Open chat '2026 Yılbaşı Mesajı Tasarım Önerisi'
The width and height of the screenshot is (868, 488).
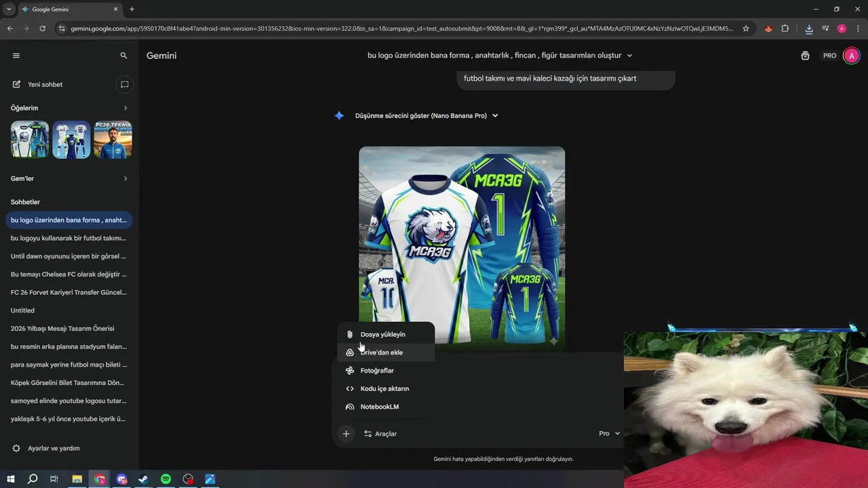(68, 328)
